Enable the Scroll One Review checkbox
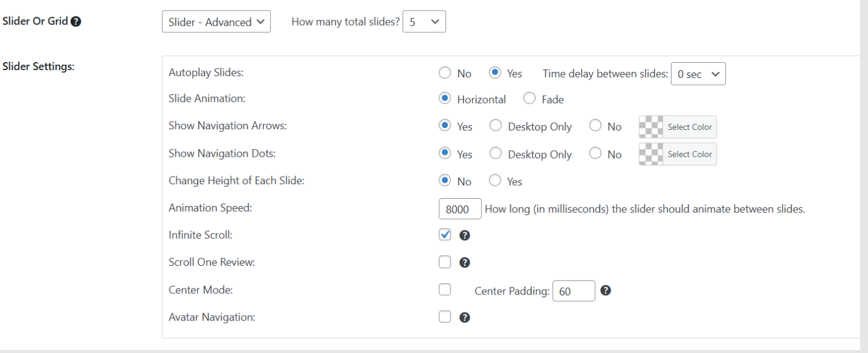 445,262
